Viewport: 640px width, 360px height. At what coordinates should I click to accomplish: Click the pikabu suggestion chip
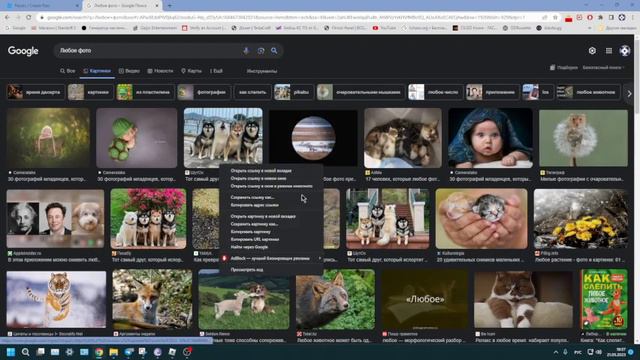[294, 92]
